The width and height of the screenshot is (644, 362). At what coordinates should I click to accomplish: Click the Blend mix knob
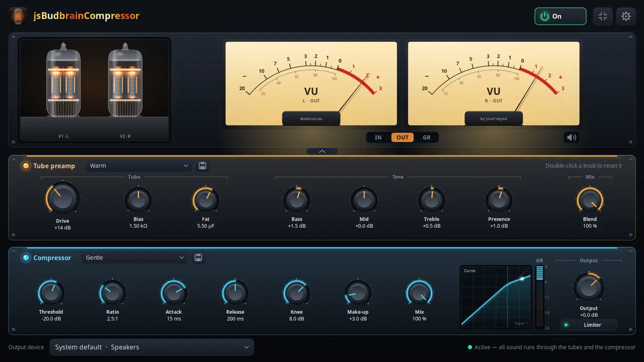click(590, 200)
